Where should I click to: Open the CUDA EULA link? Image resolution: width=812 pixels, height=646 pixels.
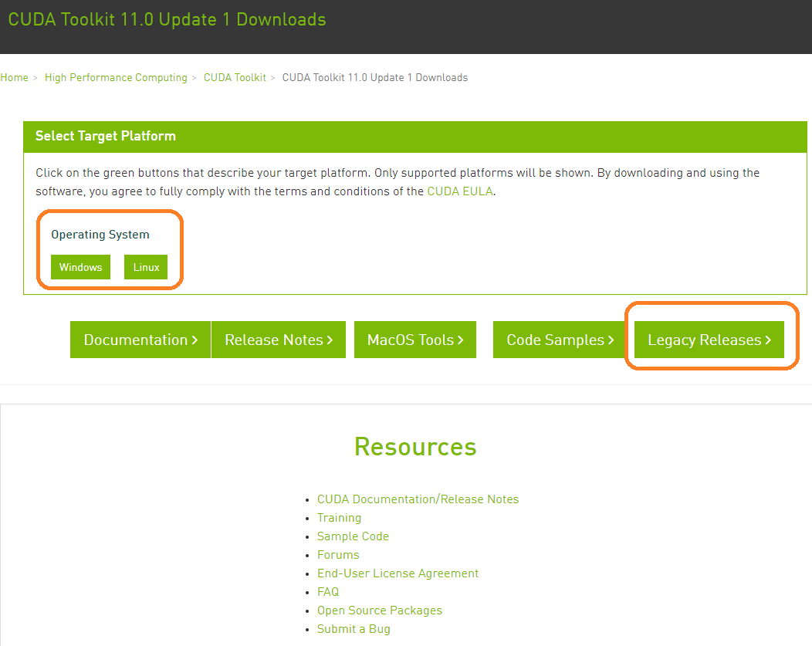pyautogui.click(x=460, y=191)
